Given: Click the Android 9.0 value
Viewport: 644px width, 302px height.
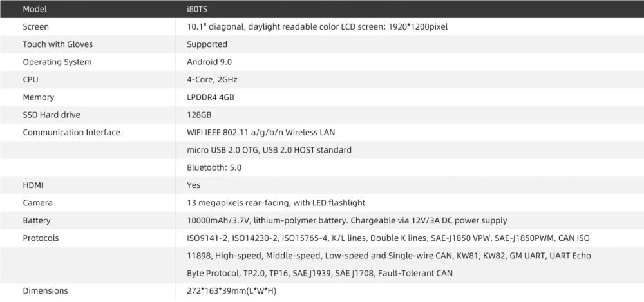Looking at the screenshot, I should [x=209, y=62].
